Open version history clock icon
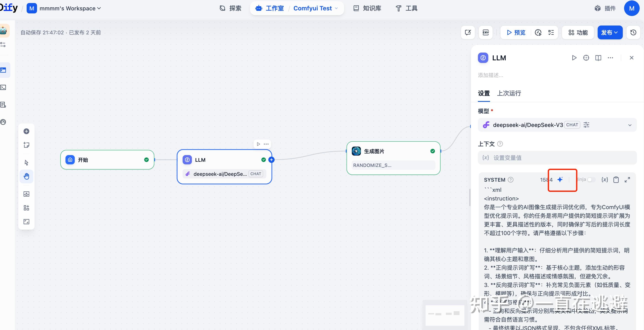 click(633, 32)
